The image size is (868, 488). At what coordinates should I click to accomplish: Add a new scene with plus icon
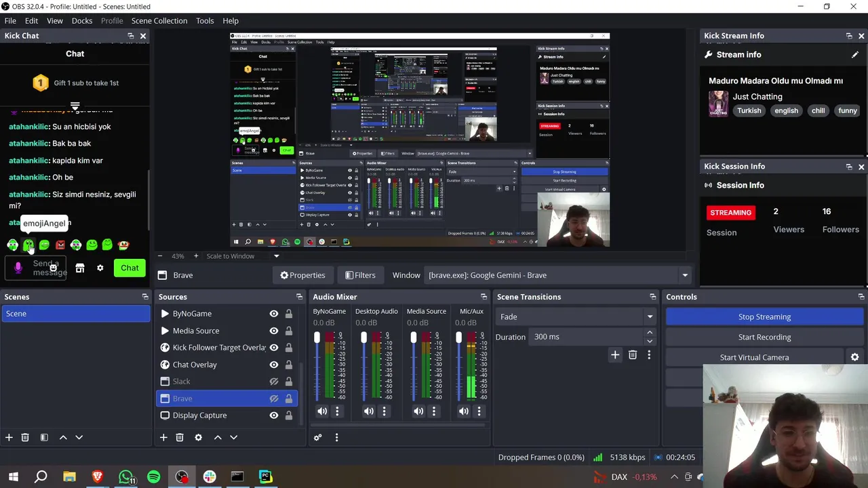point(9,437)
